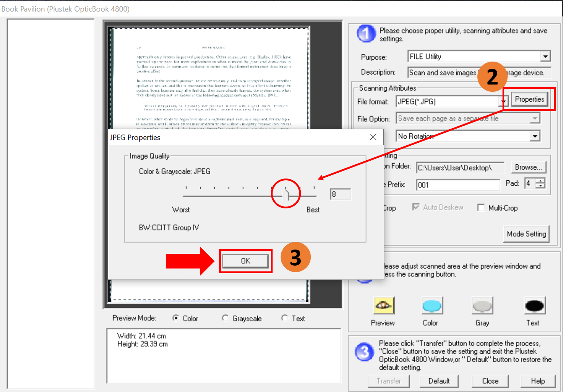Open the JPEG Properties button
The image size is (563, 392).
pos(529,99)
